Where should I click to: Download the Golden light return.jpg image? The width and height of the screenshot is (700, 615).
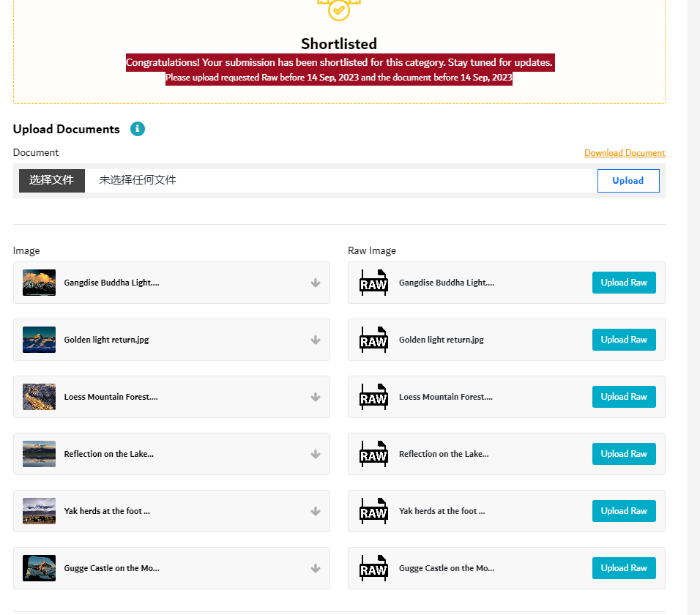click(316, 340)
